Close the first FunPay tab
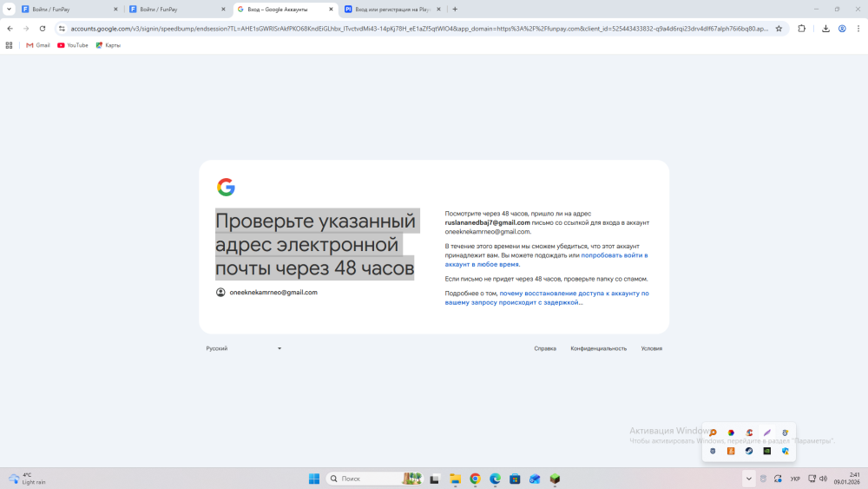The width and height of the screenshot is (868, 489). point(115,10)
